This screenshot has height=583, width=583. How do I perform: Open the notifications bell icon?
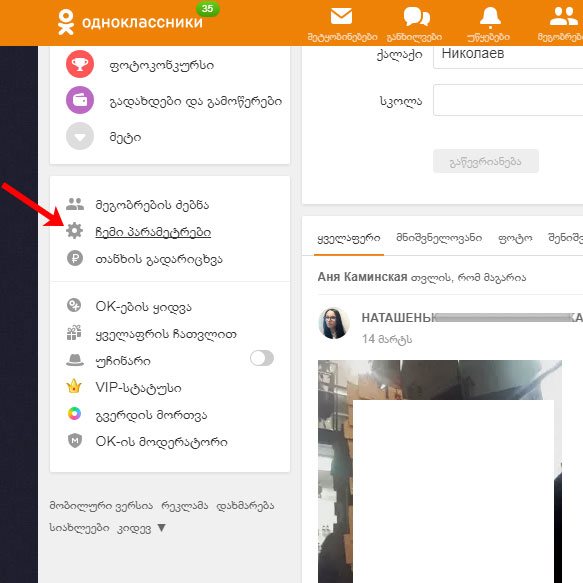[490, 17]
